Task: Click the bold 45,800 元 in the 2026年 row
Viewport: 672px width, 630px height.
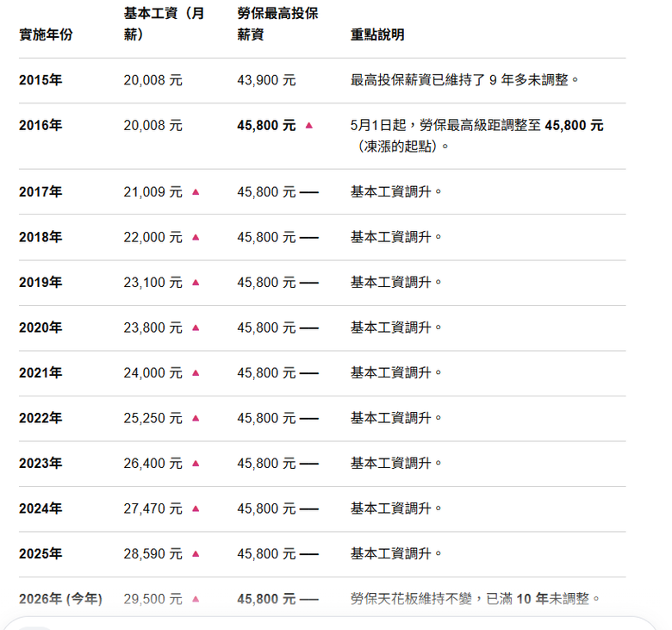Action: [x=266, y=599]
